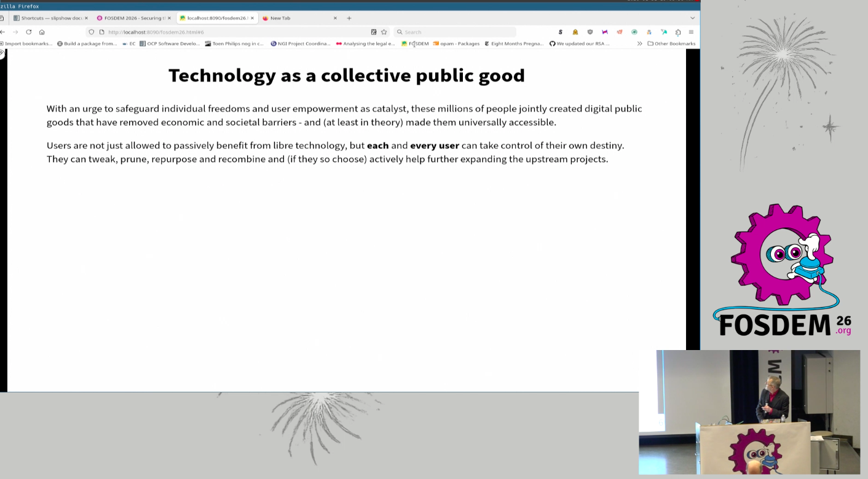Open the NGI Project Coordina bookmark
This screenshot has width=868, height=479.
point(302,43)
